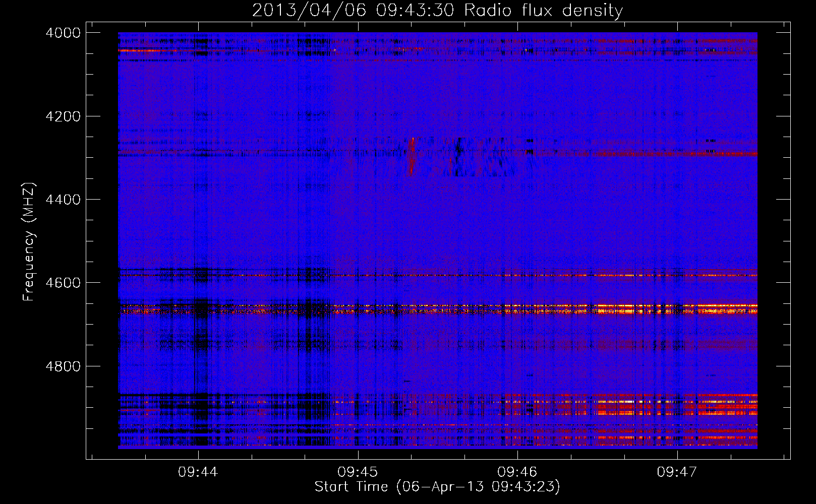
Task: Click the 09:47 time tick label
Action: pyautogui.click(x=677, y=472)
